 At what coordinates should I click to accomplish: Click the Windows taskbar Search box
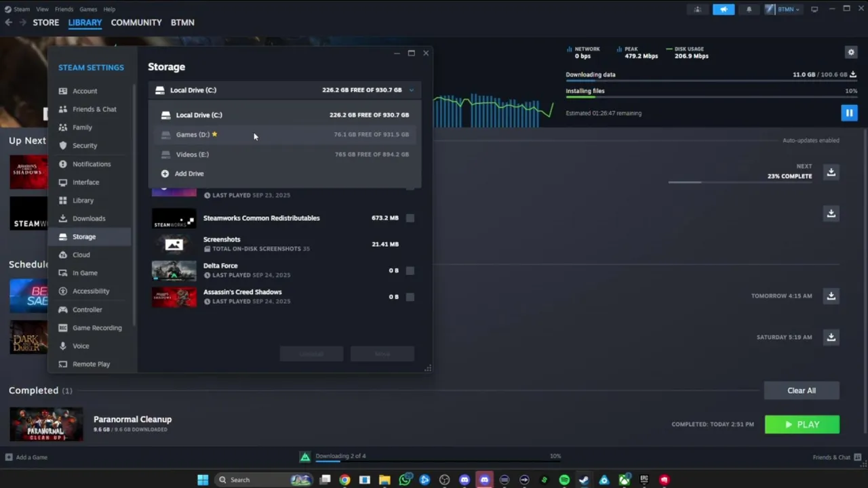click(263, 480)
